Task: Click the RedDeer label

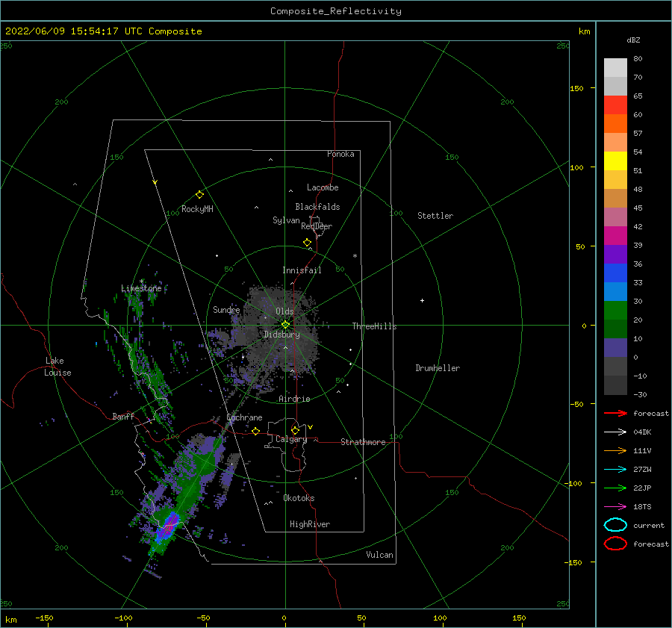Action: coord(317,226)
